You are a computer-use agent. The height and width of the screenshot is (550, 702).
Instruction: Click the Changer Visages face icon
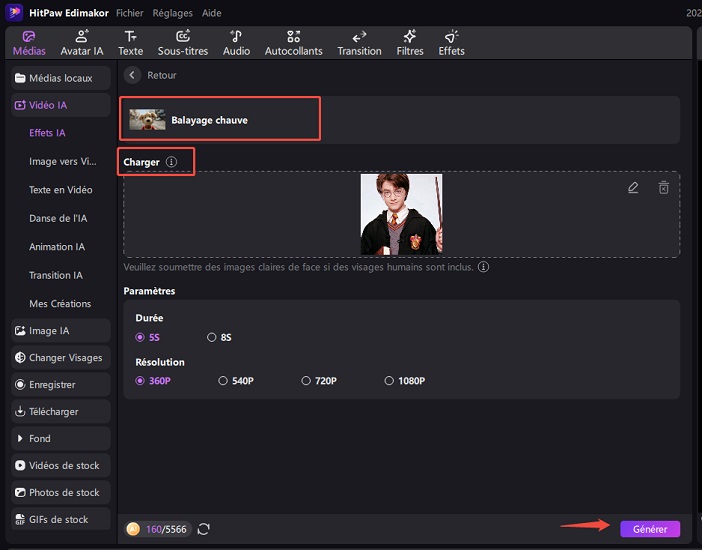click(20, 357)
